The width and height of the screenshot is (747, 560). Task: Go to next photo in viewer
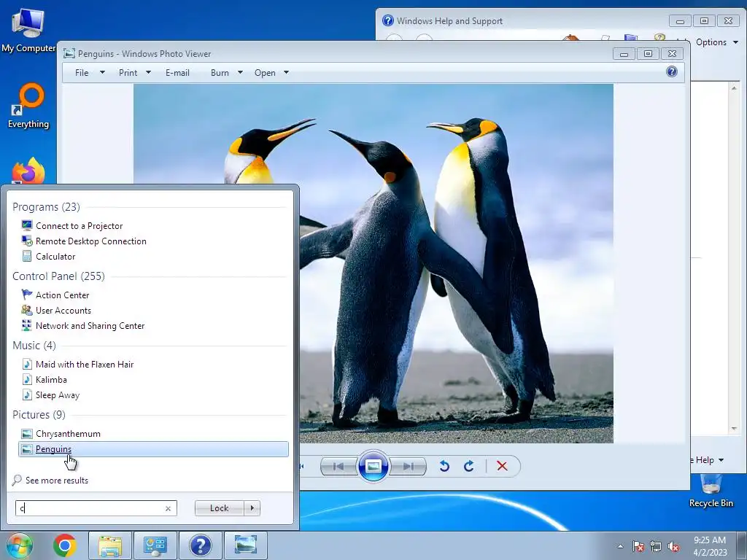(x=408, y=466)
